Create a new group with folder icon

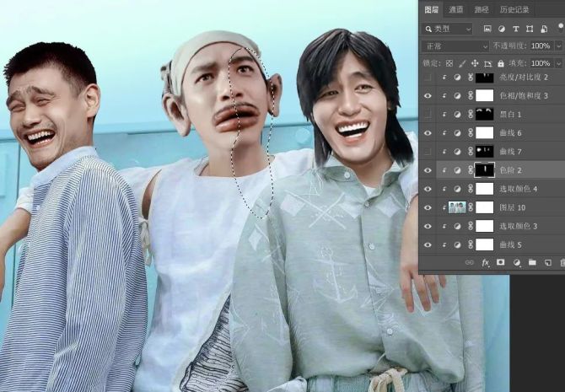pyautogui.click(x=531, y=263)
